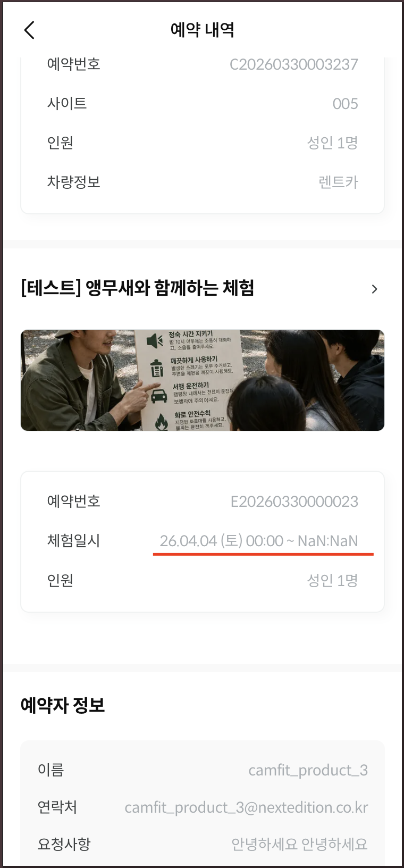Tap the [테스트] 앵무새와 함께하는 체험 title
The image size is (404, 868).
coord(138,288)
